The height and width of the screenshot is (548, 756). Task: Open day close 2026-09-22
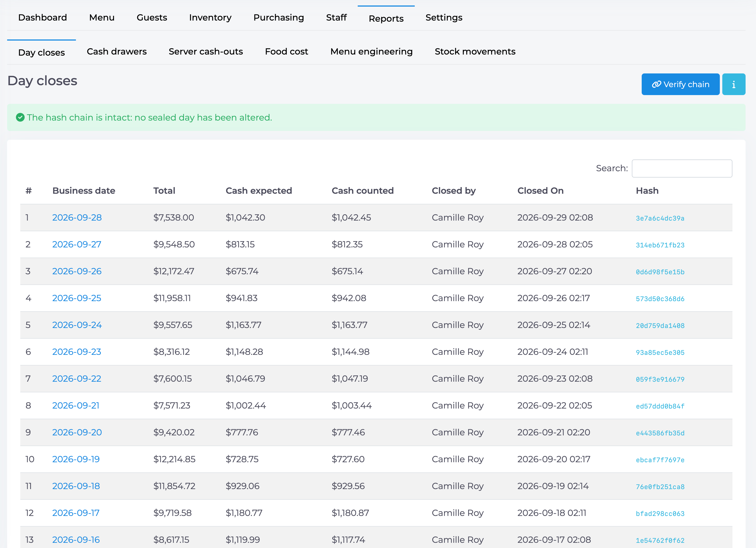(x=77, y=379)
